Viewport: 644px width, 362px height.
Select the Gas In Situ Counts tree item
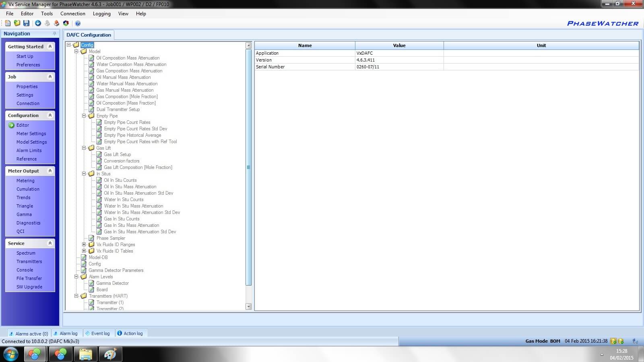tap(122, 219)
